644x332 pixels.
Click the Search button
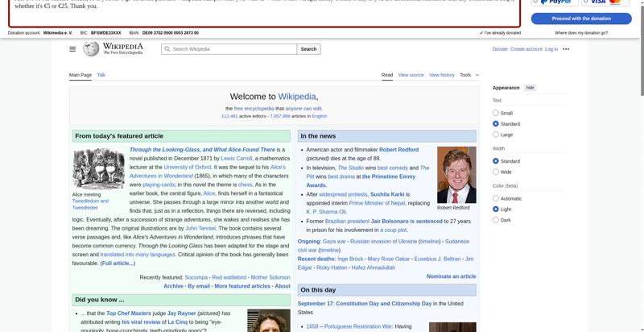(x=308, y=49)
